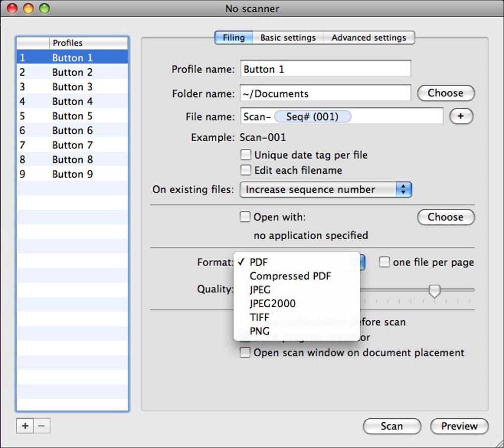Click the plus button beside File name
This screenshot has height=448, width=504.
pos(461,116)
